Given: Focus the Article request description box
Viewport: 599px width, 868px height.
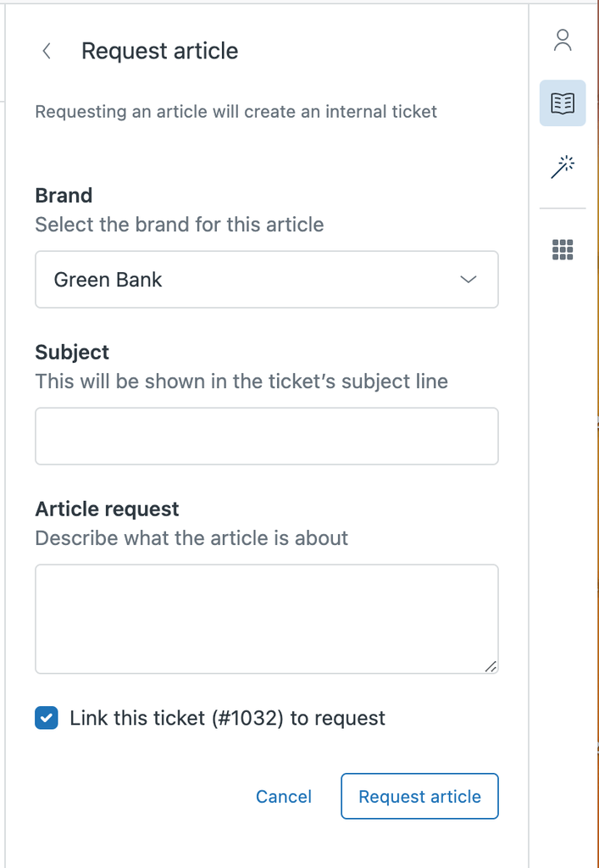Looking at the screenshot, I should point(266,617).
